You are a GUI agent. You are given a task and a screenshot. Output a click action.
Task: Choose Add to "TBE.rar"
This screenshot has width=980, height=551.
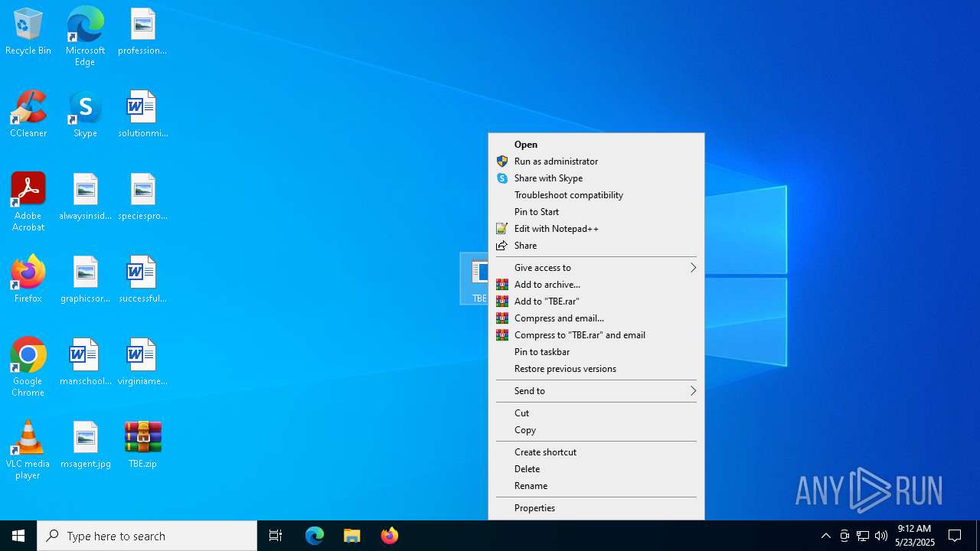(x=596, y=302)
